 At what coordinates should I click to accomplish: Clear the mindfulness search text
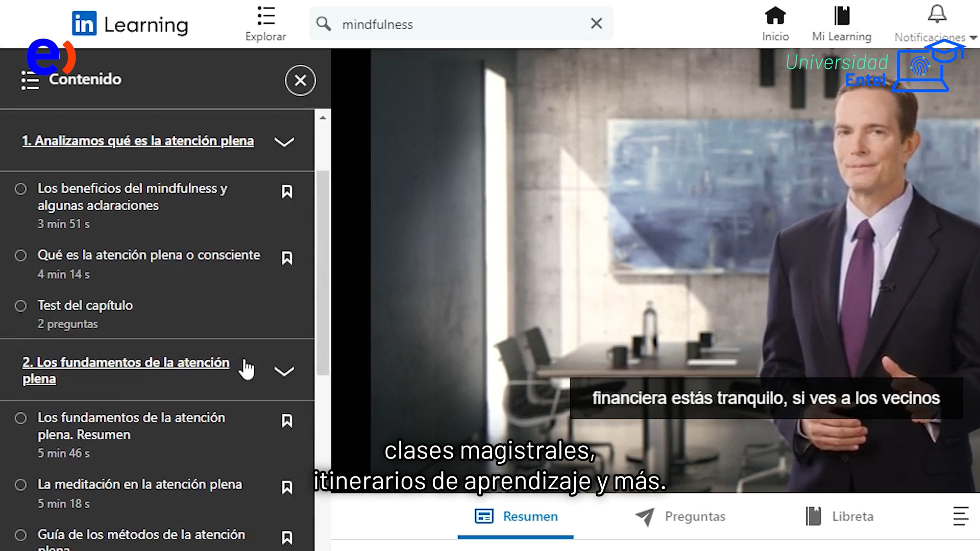[596, 23]
